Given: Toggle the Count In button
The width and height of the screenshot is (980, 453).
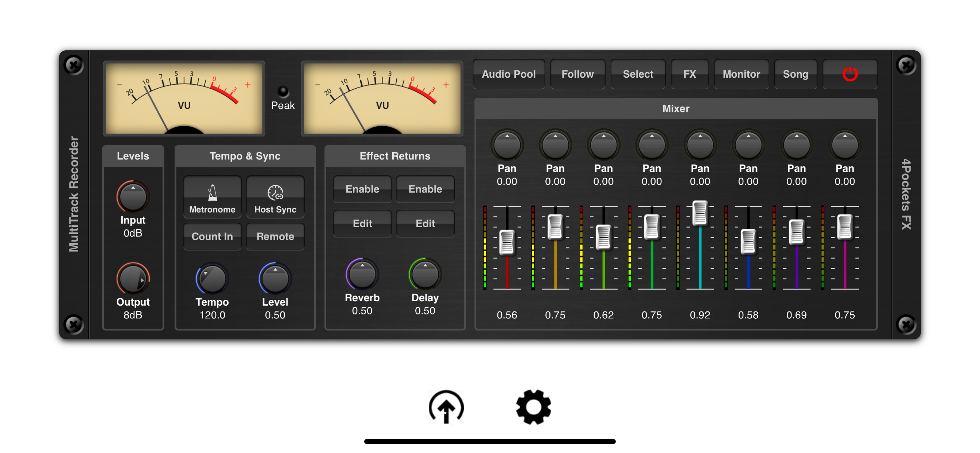Looking at the screenshot, I should click(212, 236).
